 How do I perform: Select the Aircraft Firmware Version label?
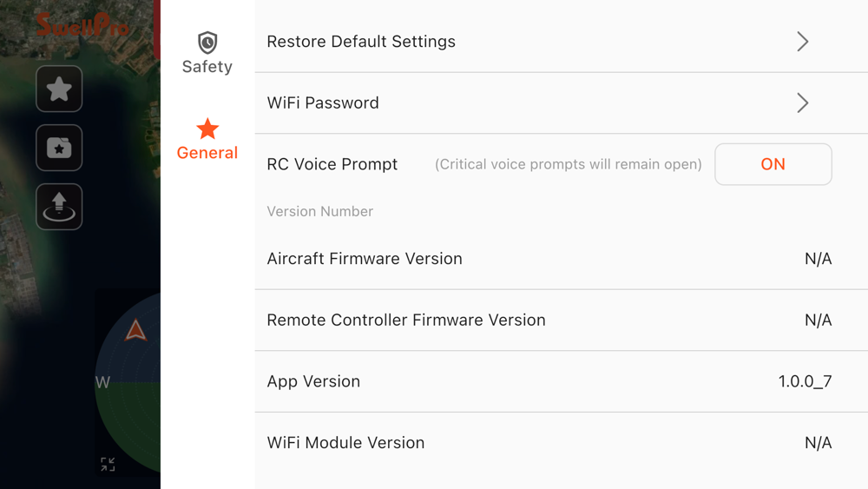coord(365,259)
